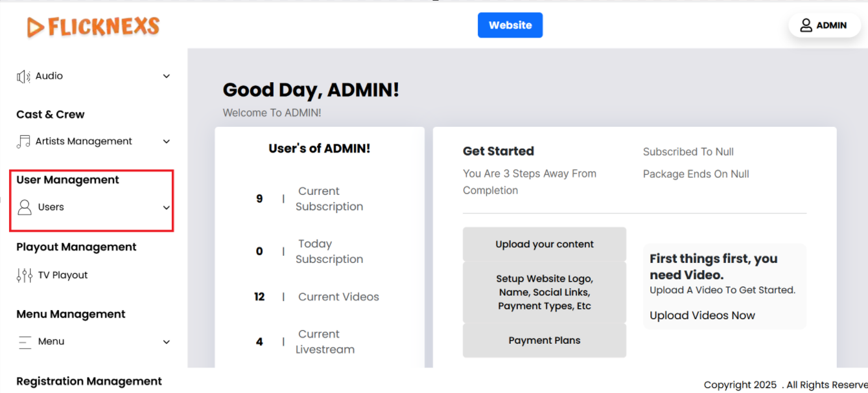Expand the Users dropdown arrow
The height and width of the screenshot is (393, 868).
click(166, 208)
